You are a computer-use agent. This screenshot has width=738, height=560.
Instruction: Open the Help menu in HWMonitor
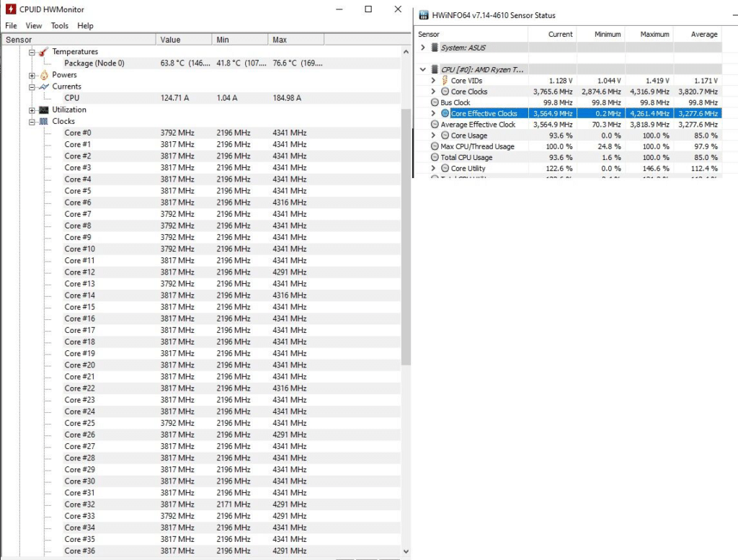pos(85,26)
